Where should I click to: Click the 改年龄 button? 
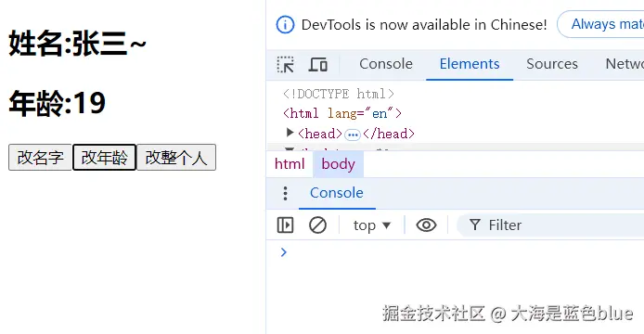[x=104, y=157]
